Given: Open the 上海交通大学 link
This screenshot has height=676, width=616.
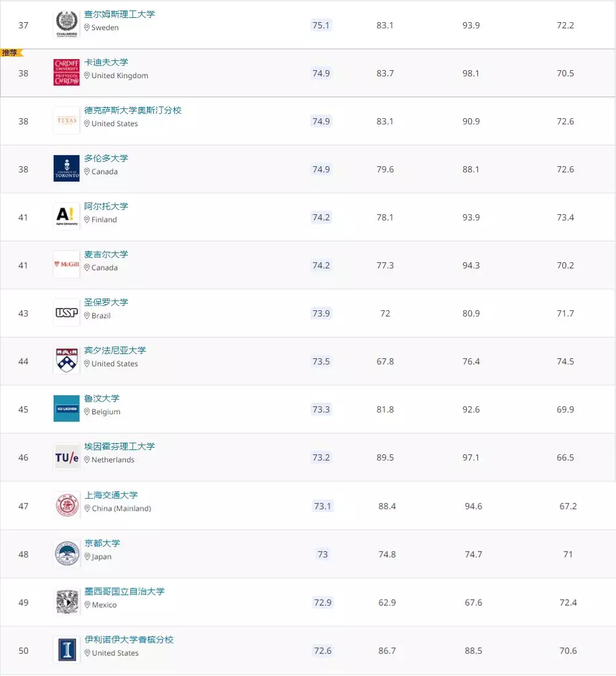Looking at the screenshot, I should tap(111, 495).
